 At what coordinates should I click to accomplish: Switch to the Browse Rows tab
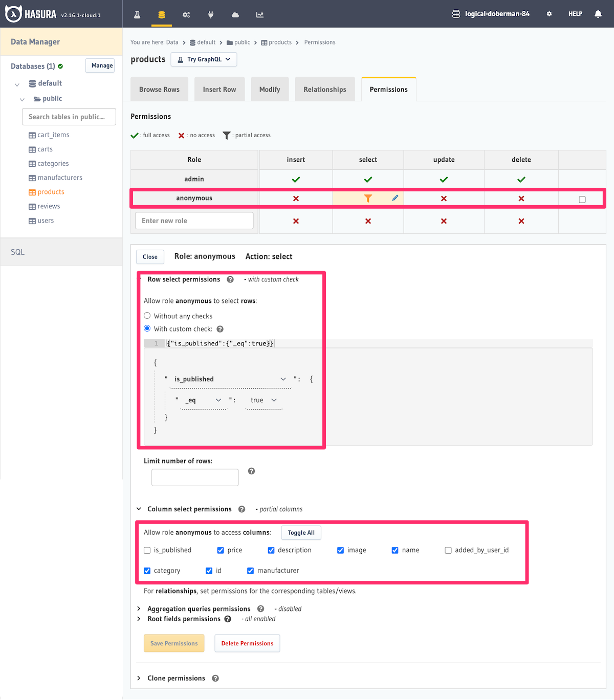pos(159,90)
